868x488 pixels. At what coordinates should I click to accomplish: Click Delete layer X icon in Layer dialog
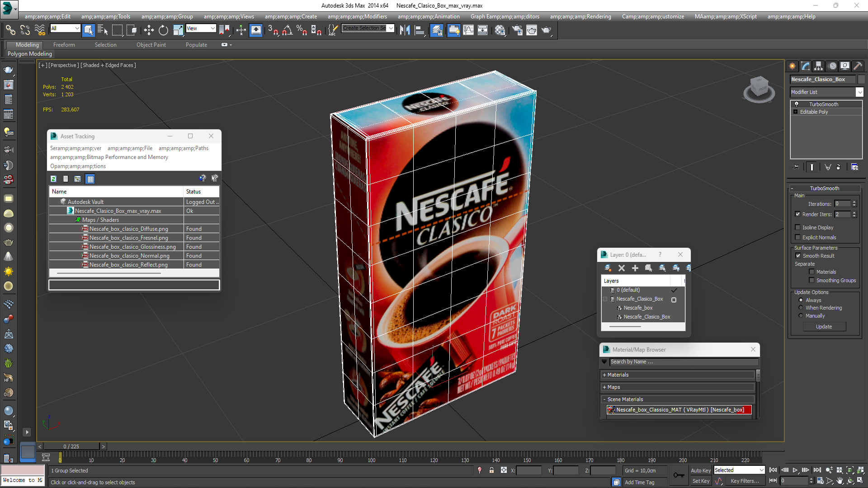[x=622, y=268]
